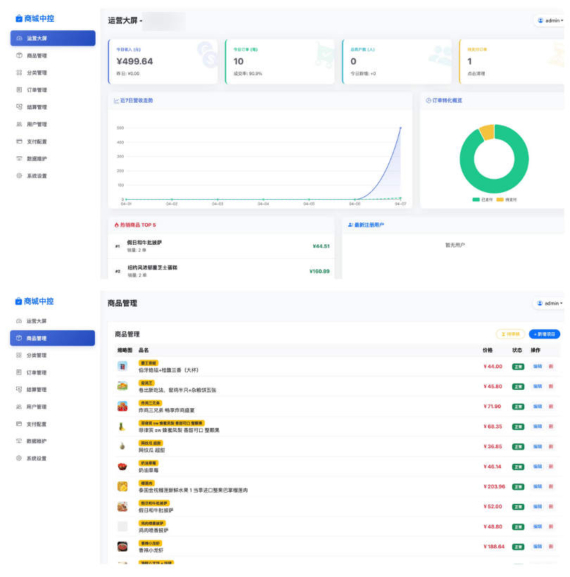This screenshot has width=570, height=577.
Task: Click the blue edit link in the ¥71.90 product row
Action: pyautogui.click(x=538, y=407)
